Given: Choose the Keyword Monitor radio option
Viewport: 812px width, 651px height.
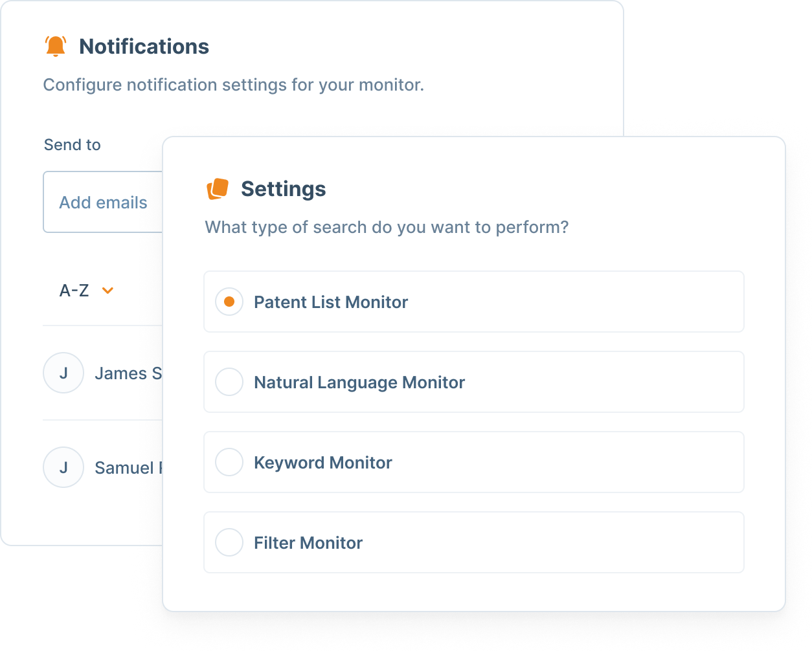Looking at the screenshot, I should pyautogui.click(x=229, y=462).
